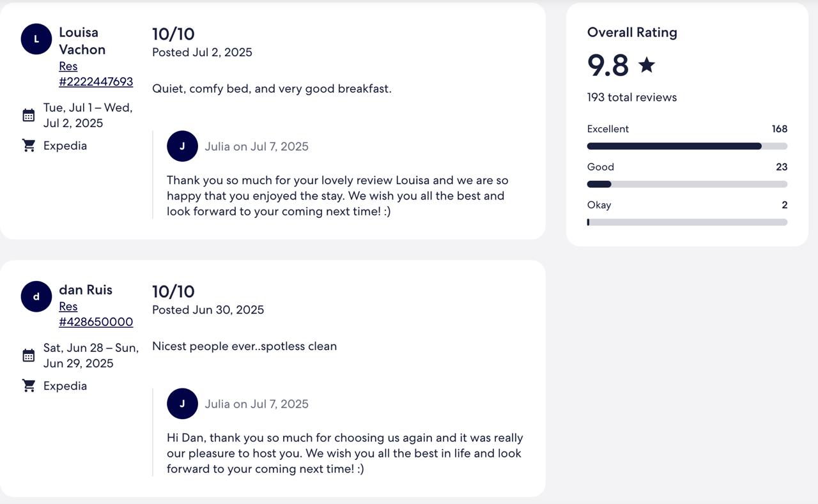Click Julia's avatar in reply to Dan
The image size is (818, 504).
pyautogui.click(x=182, y=404)
